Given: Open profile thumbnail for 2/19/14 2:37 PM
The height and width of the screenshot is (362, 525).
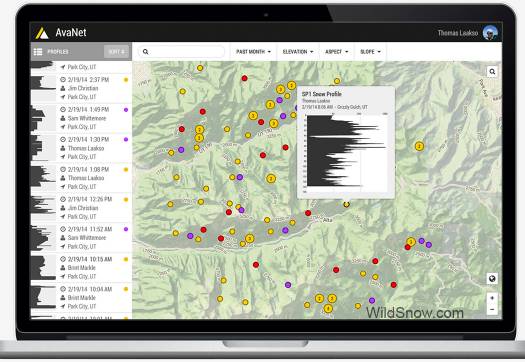Looking at the screenshot, I should coord(43,88).
